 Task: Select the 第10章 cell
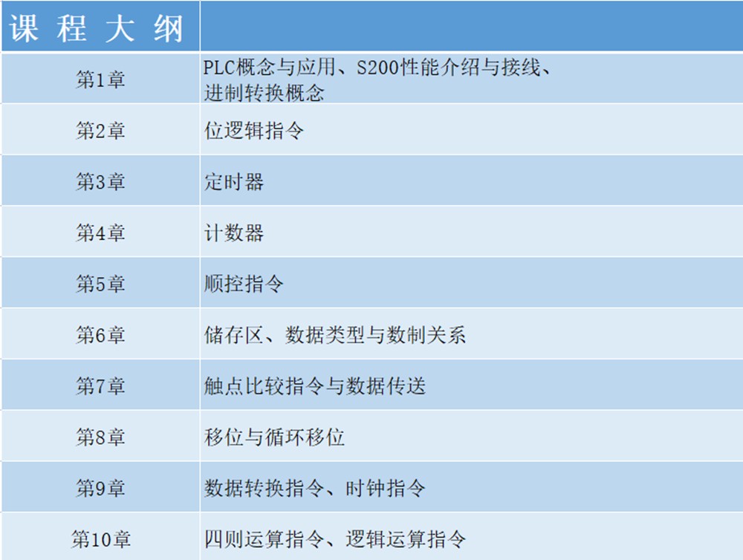click(100, 538)
